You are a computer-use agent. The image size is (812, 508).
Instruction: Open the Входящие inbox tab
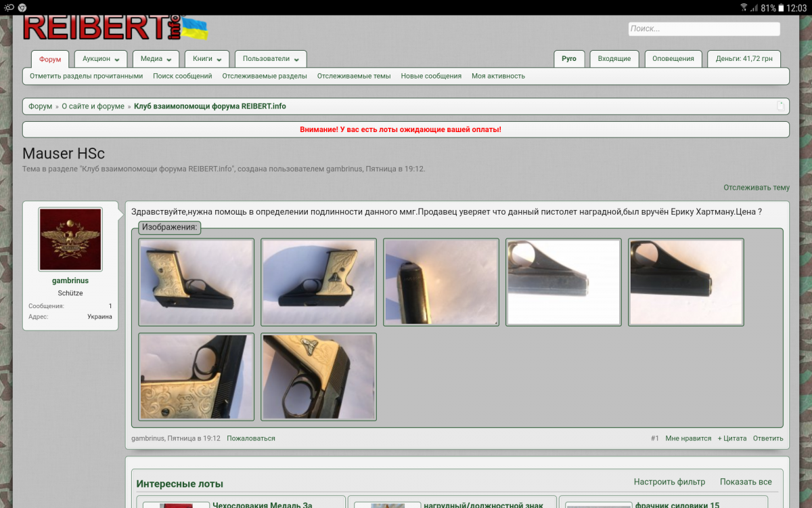click(614, 59)
